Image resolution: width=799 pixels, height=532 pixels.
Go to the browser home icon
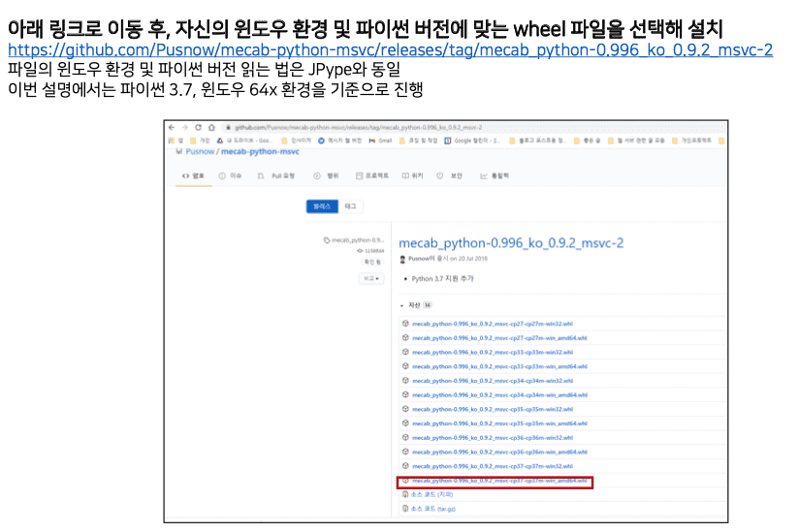(x=211, y=127)
